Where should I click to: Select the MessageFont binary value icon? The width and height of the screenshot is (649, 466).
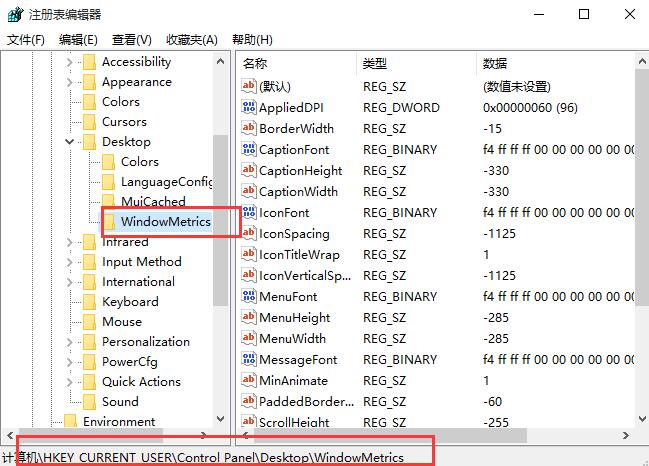249,360
